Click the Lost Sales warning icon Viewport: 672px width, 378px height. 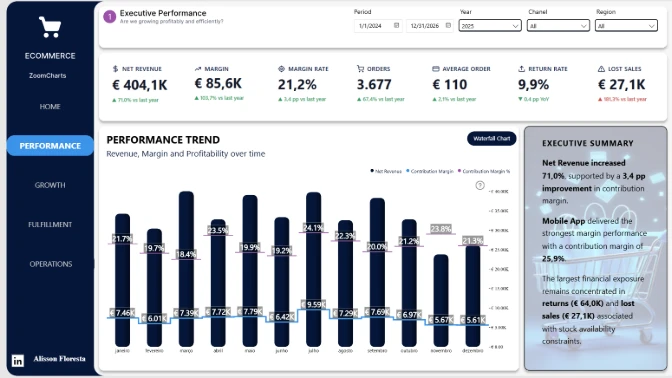click(x=601, y=69)
